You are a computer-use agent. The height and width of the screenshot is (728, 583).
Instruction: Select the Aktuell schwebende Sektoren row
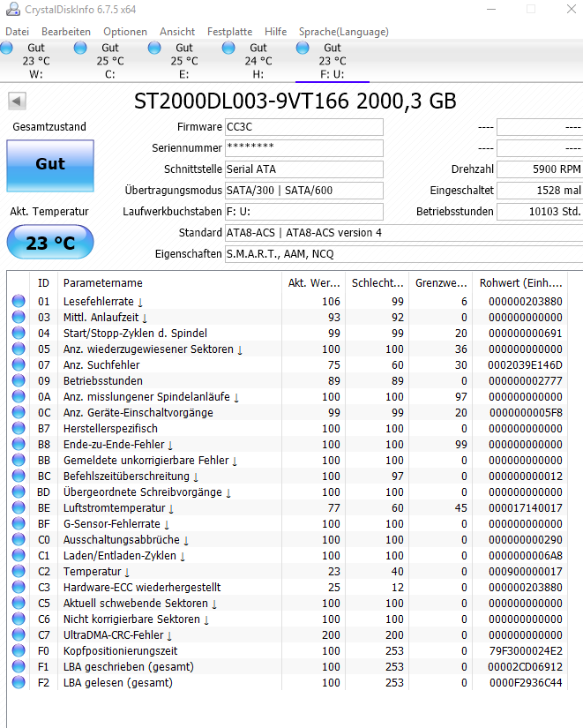click(x=287, y=603)
